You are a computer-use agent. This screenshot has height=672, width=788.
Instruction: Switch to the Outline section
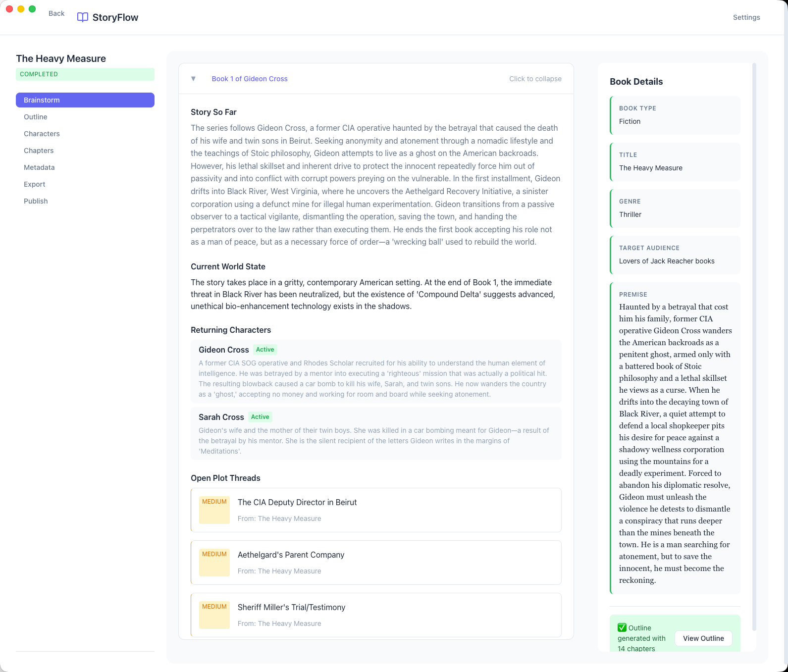click(x=36, y=117)
